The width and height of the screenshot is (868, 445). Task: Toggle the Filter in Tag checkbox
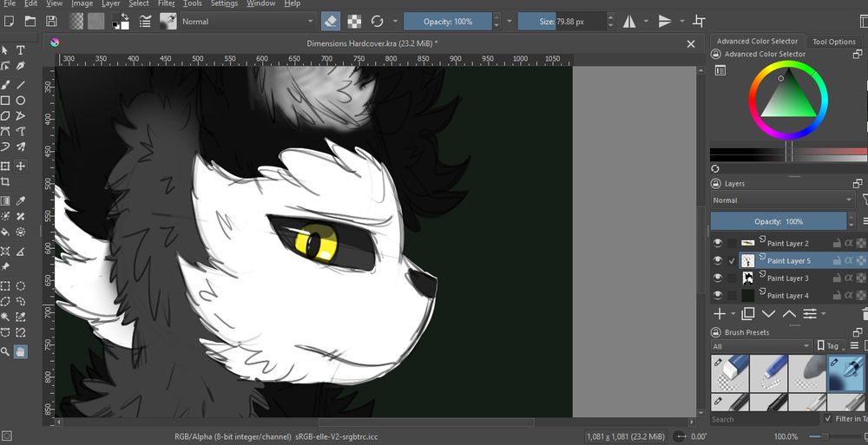(x=827, y=419)
